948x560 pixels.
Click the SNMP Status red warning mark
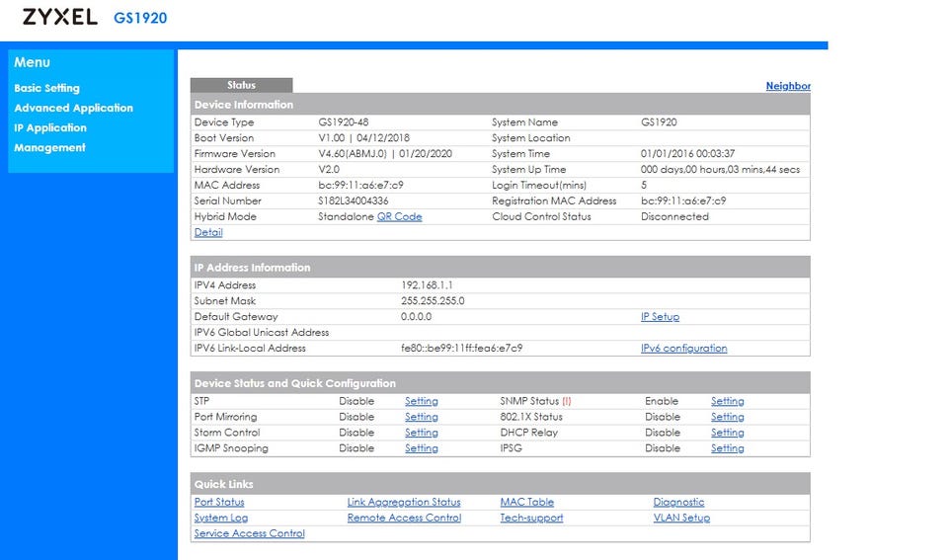click(x=567, y=401)
